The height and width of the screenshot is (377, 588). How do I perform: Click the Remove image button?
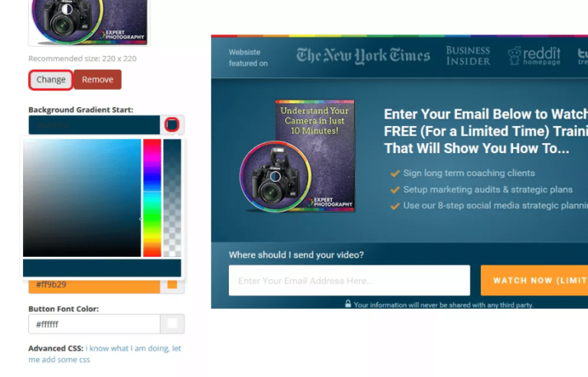pos(97,80)
